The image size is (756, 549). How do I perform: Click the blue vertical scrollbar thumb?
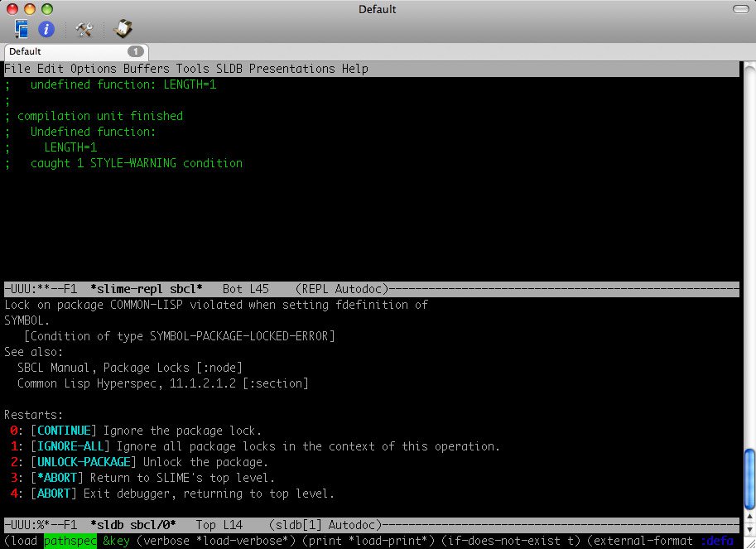tap(749, 479)
